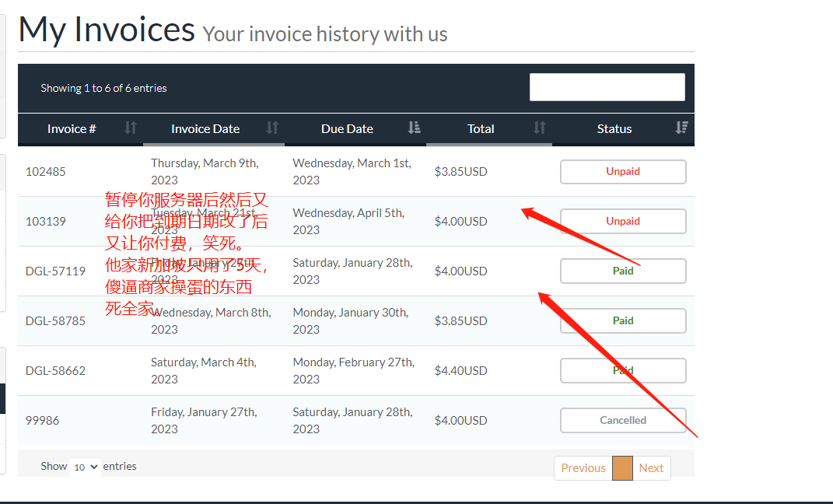
Task: Open Unpaid status for invoice 102485
Action: (623, 172)
